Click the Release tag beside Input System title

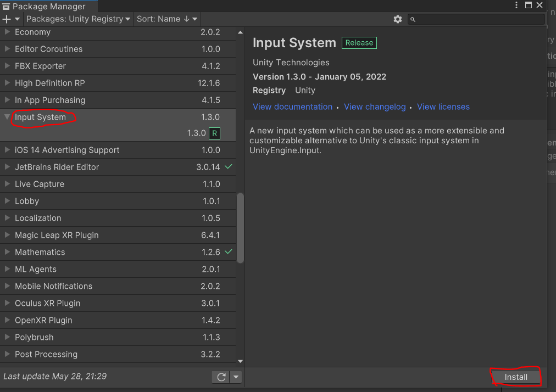(x=359, y=43)
